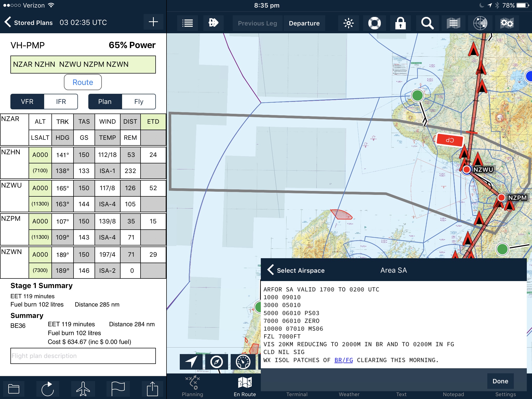532x399 pixels.
Task: Toggle the map lock padlock icon
Action: [x=400, y=23]
